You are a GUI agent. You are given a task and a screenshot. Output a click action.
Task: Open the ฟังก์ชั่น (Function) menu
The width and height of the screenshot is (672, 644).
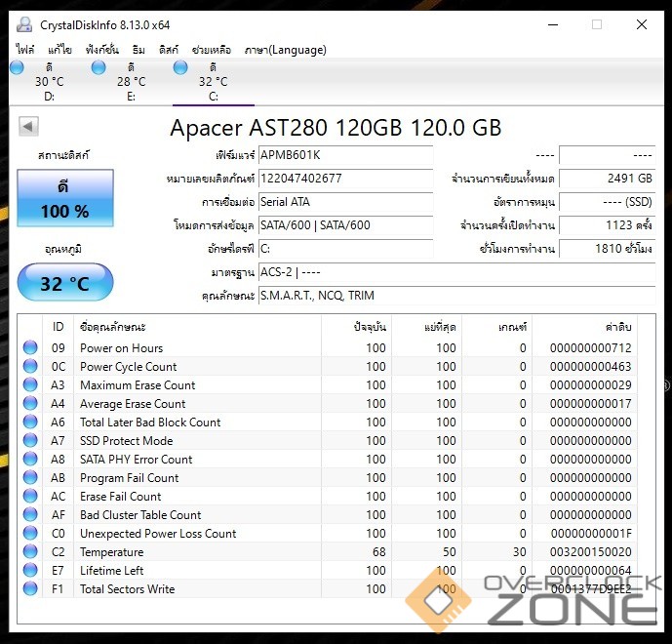104,49
